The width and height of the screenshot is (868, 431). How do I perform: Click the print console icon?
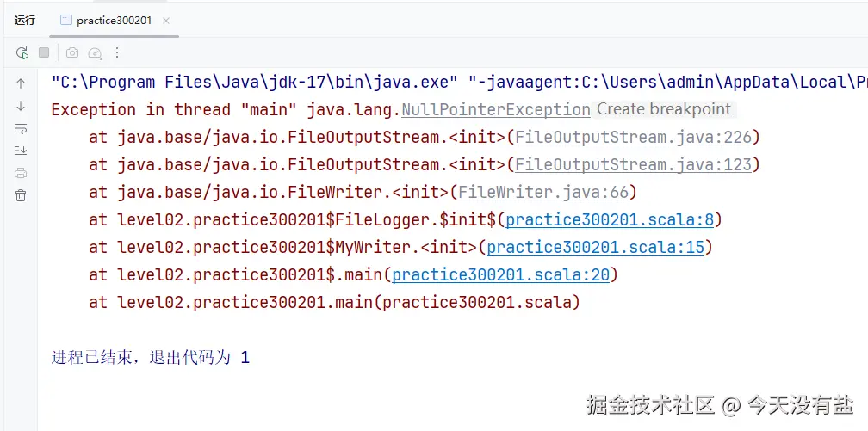21,173
